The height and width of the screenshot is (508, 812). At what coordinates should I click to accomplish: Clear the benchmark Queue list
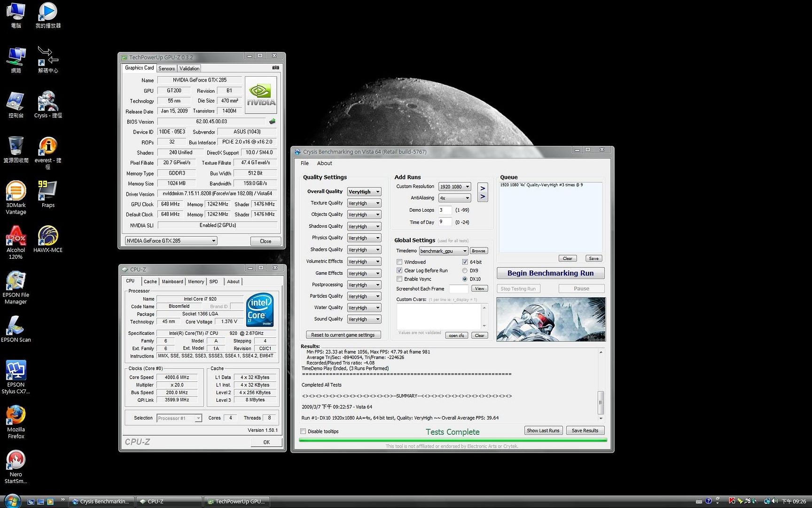pos(567,258)
